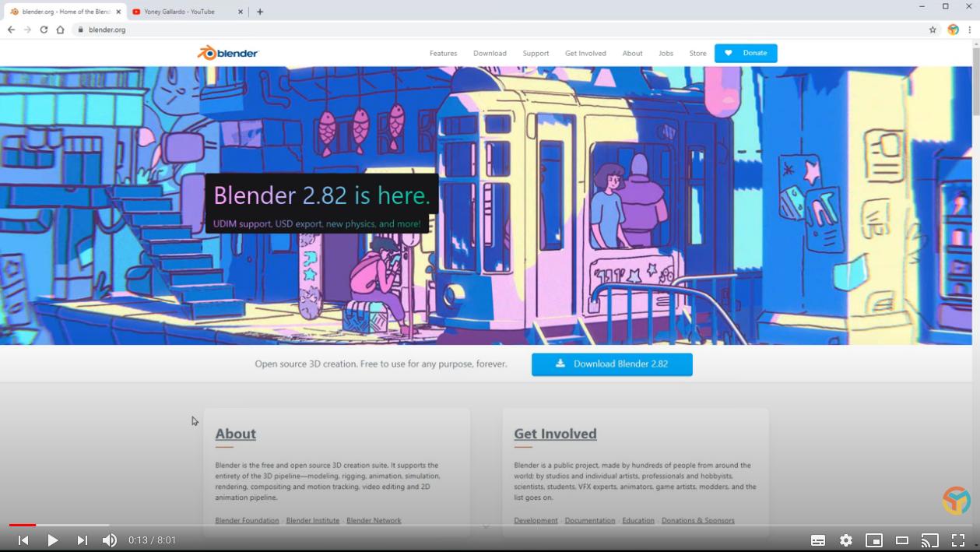Open the Chrome three-dot menu
Screen dimensions: 980x552
[970, 30]
